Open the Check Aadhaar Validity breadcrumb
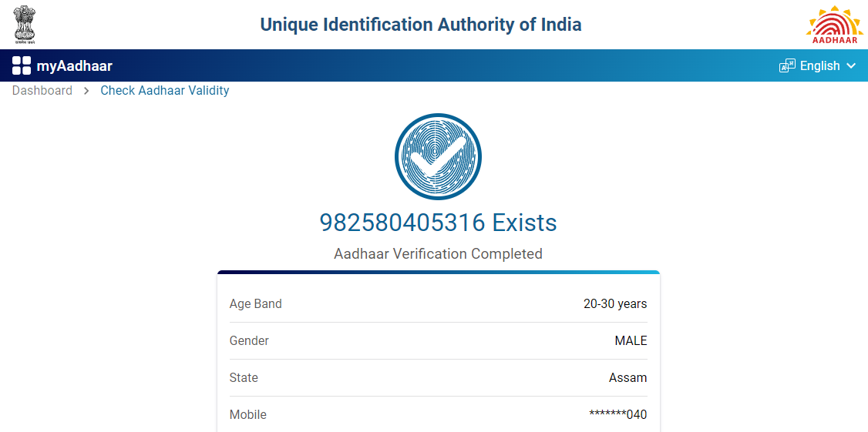 click(x=165, y=91)
